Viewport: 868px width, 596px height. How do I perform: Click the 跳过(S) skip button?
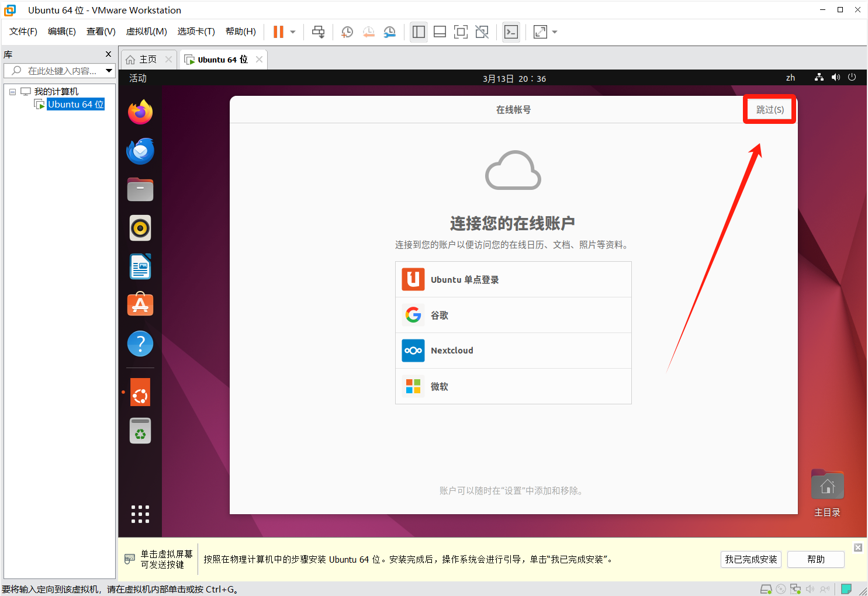click(x=769, y=110)
